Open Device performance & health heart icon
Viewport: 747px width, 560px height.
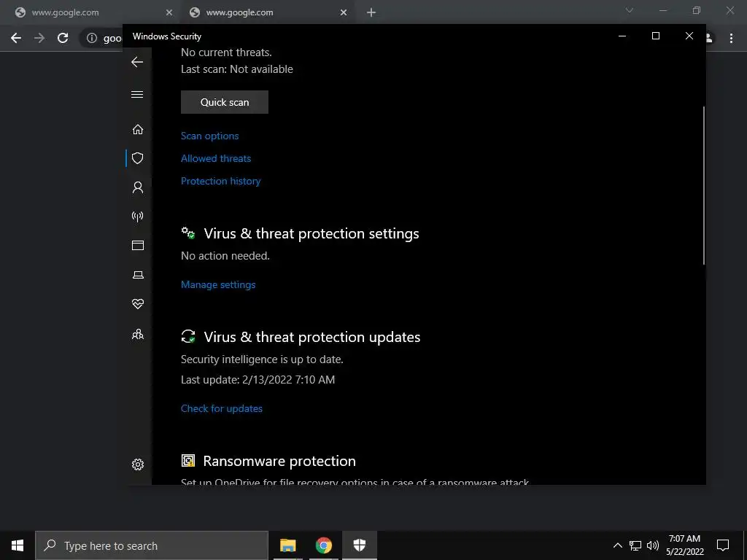click(138, 304)
